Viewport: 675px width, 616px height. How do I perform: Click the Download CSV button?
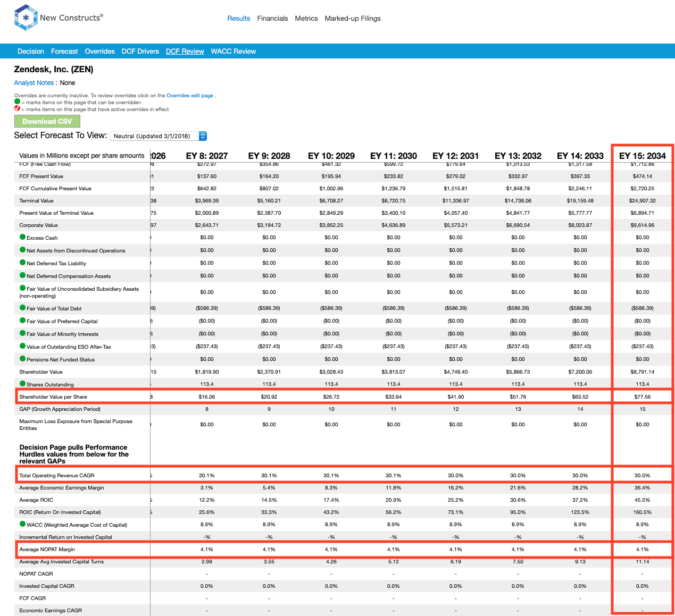[47, 121]
